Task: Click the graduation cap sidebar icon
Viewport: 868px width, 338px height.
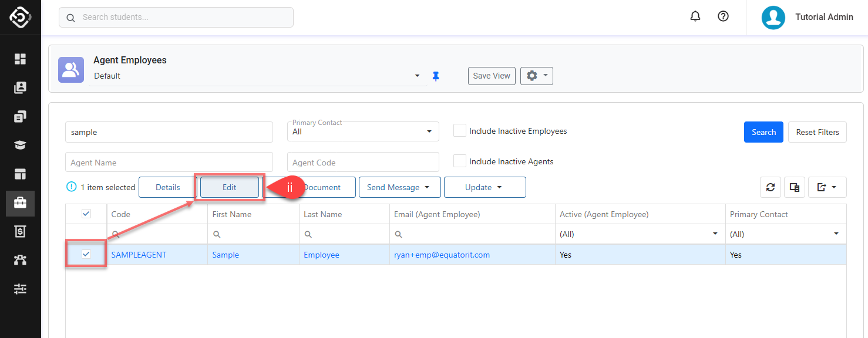Action: tap(21, 146)
